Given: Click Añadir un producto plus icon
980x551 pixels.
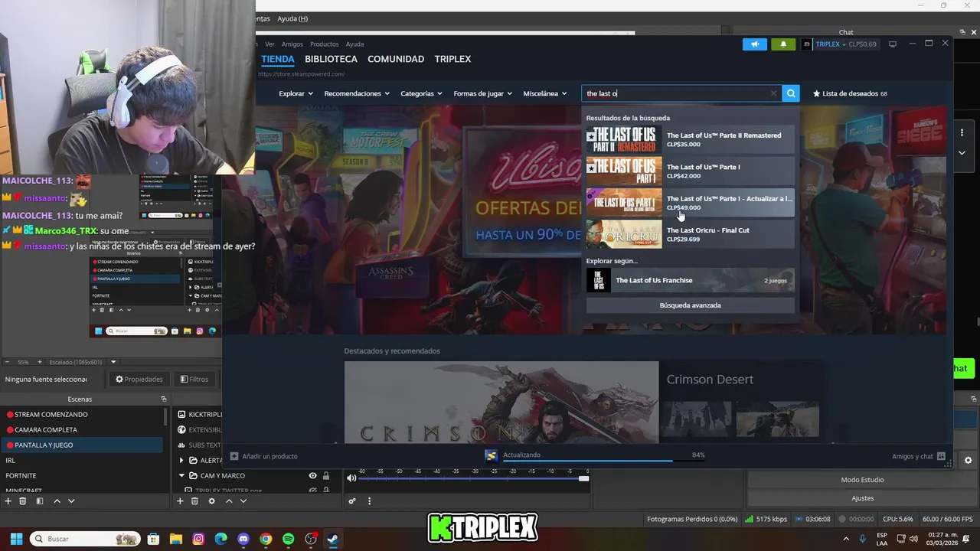Looking at the screenshot, I should [234, 456].
